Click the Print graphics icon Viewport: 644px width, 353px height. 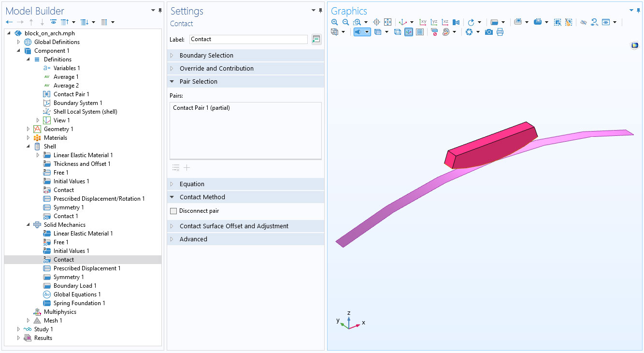coord(500,32)
